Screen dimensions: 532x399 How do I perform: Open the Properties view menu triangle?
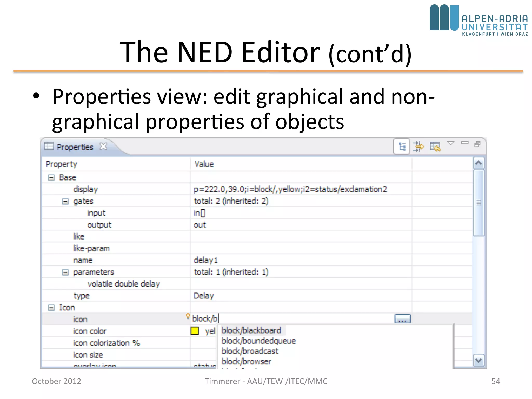pyautogui.click(x=451, y=143)
